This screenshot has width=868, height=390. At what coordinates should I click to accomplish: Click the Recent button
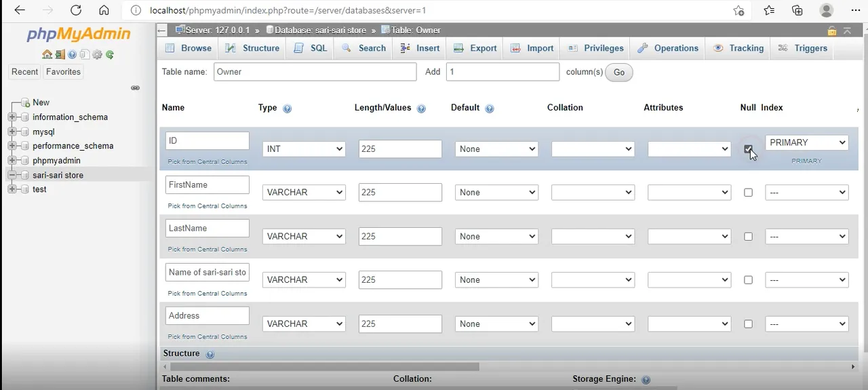point(24,72)
